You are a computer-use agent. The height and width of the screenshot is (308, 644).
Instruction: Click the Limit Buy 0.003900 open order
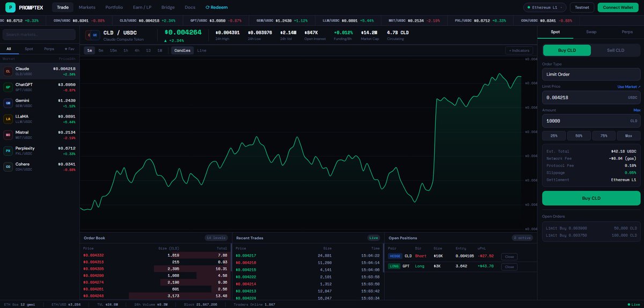(x=591, y=228)
